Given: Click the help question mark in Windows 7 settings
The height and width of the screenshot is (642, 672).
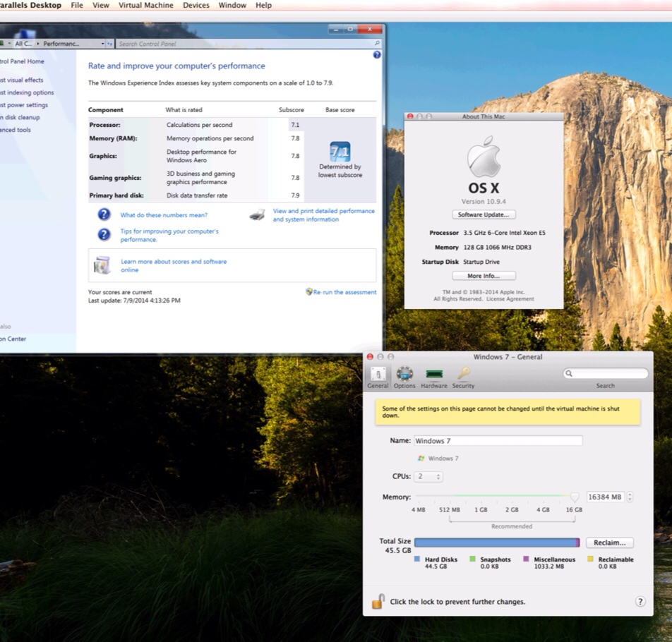Looking at the screenshot, I should (x=640, y=601).
